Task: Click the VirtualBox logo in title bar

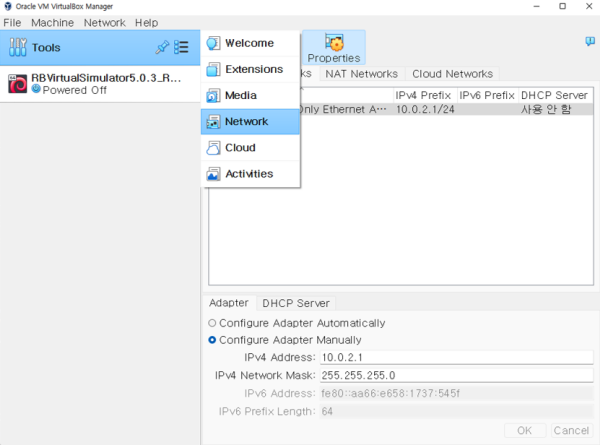Action: click(x=8, y=6)
